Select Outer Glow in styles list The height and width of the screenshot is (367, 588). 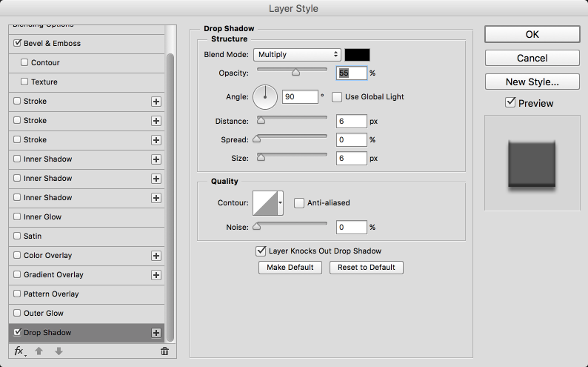44,314
